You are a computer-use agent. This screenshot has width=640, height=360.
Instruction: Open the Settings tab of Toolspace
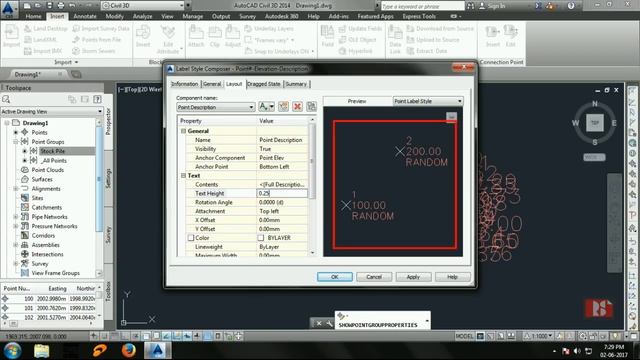(x=109, y=178)
